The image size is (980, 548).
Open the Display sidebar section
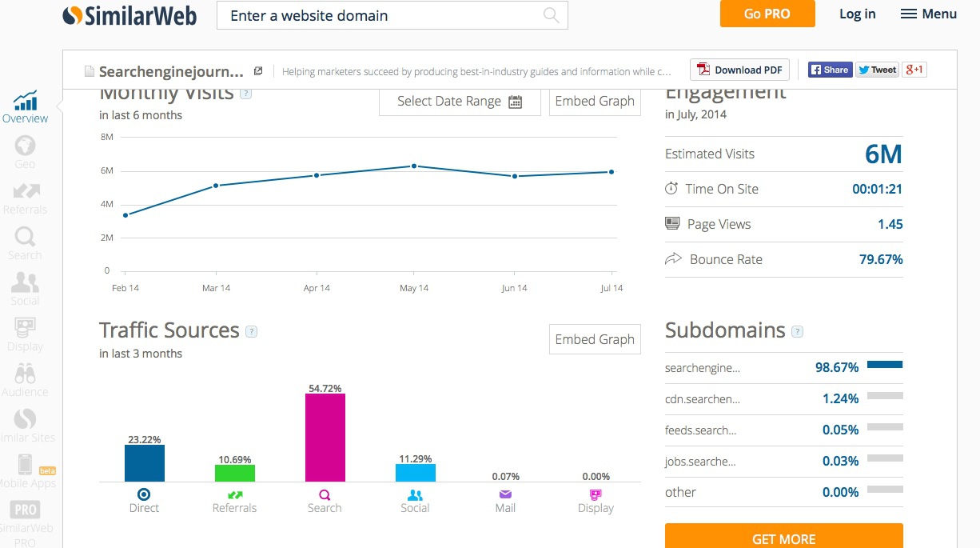click(x=25, y=335)
